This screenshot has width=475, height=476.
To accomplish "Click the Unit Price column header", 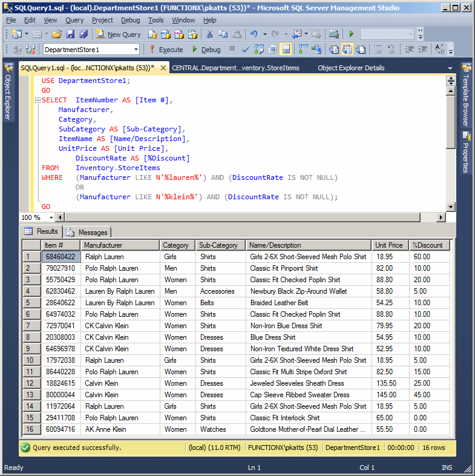I will coord(390,245).
